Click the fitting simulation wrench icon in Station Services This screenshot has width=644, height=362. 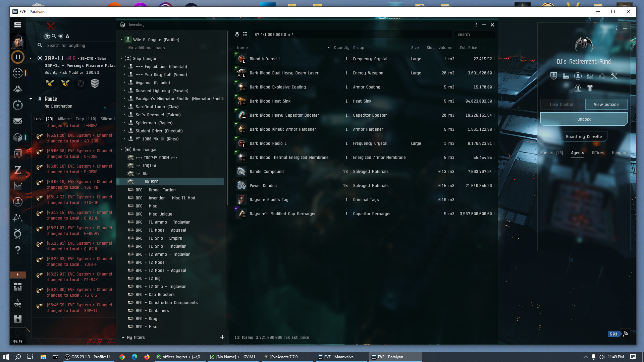614,76
